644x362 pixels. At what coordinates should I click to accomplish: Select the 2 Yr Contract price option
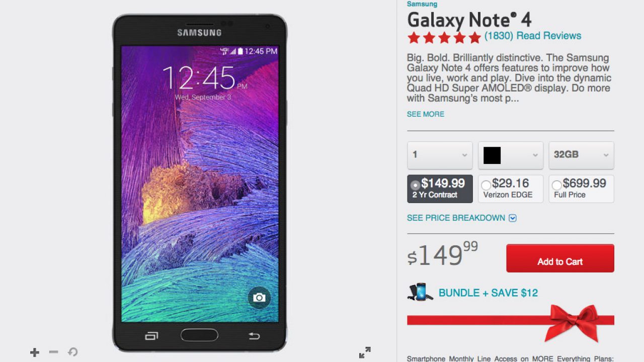tap(440, 189)
